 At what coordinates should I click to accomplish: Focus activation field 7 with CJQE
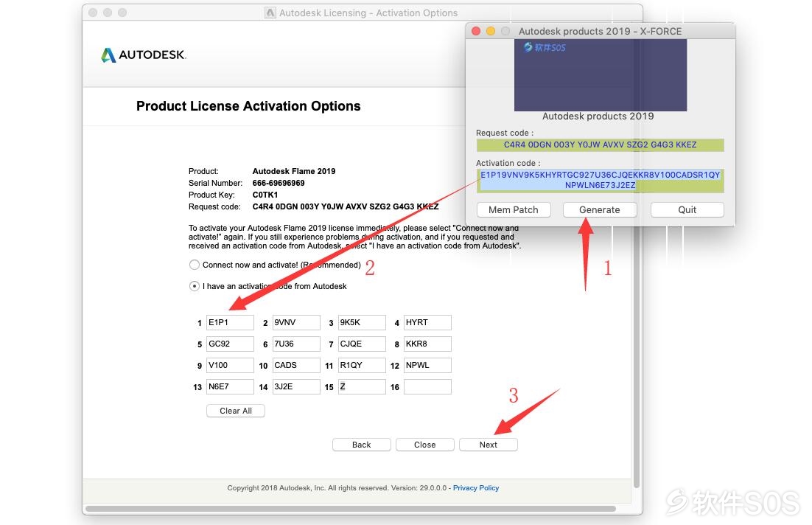[x=362, y=344]
